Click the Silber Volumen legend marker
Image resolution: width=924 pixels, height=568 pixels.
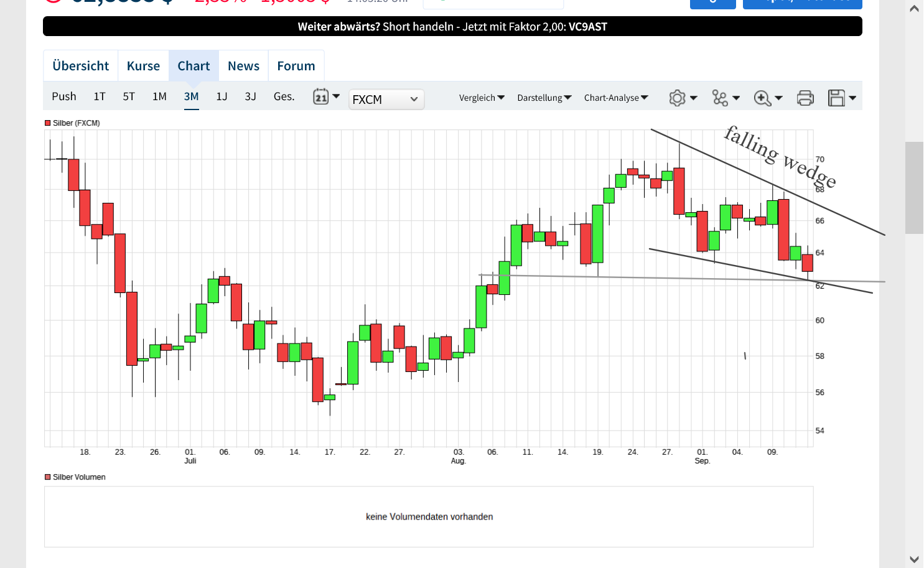[x=47, y=477]
